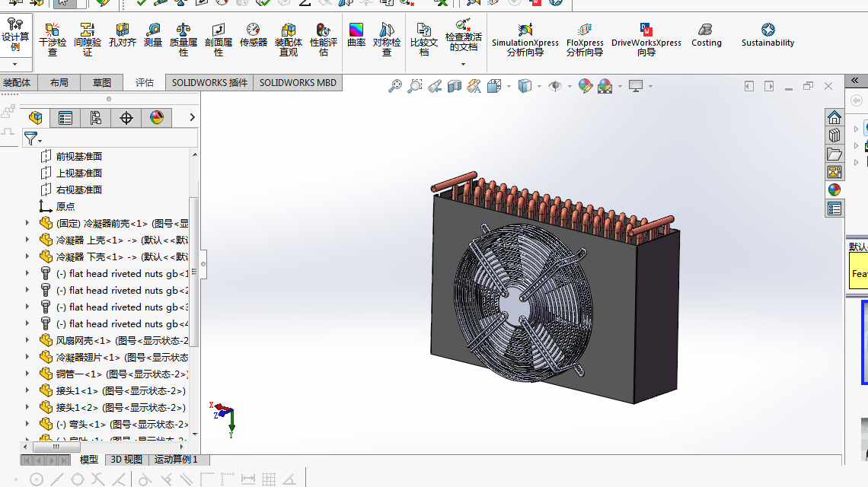Screen dimensions: 868x487
Task: Open DimXpertManager crosshair tab
Action: click(x=126, y=117)
